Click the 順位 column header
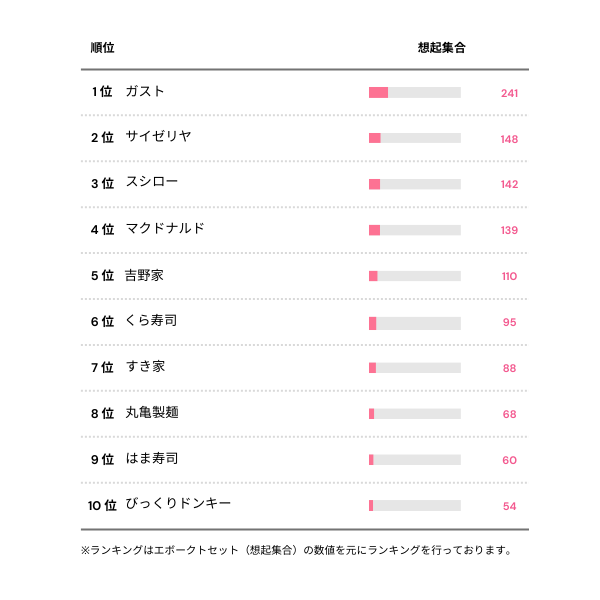 click(x=101, y=48)
